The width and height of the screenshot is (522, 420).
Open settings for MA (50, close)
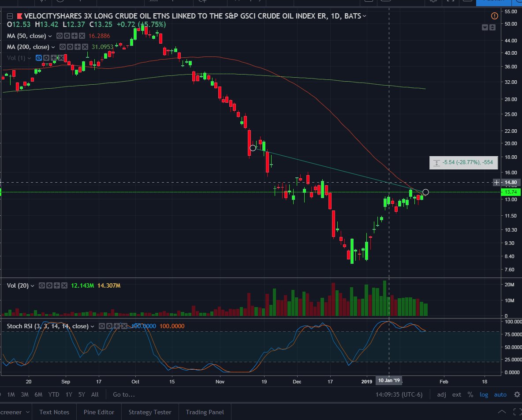[67, 36]
